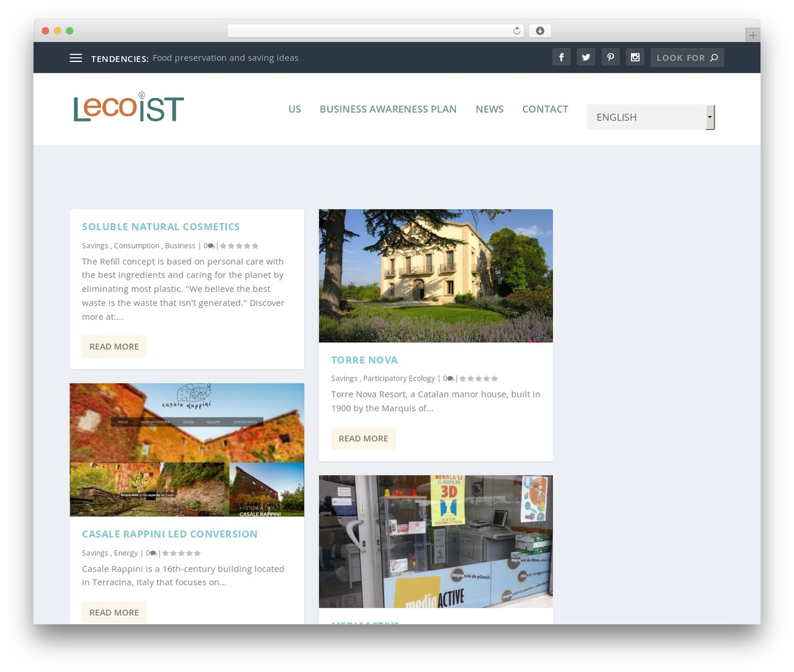Image resolution: width=794 pixels, height=672 pixels.
Task: Open Casale Rappini LED Conversion title
Action: 169,534
